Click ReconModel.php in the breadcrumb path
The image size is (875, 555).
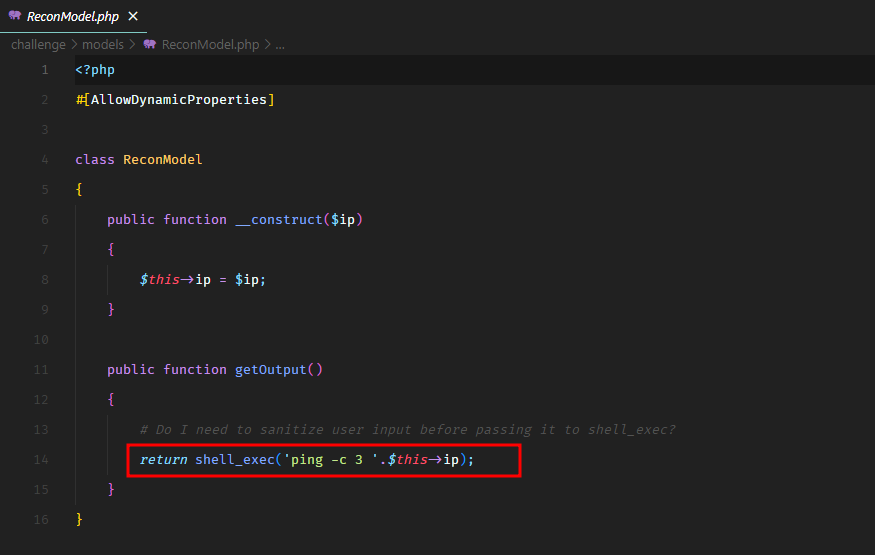coord(209,45)
